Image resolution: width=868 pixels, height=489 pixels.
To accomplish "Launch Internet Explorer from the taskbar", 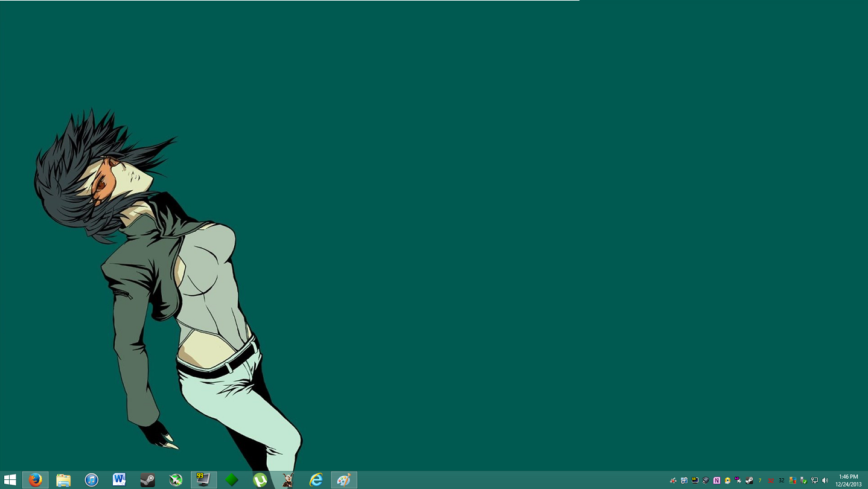I will [x=316, y=480].
